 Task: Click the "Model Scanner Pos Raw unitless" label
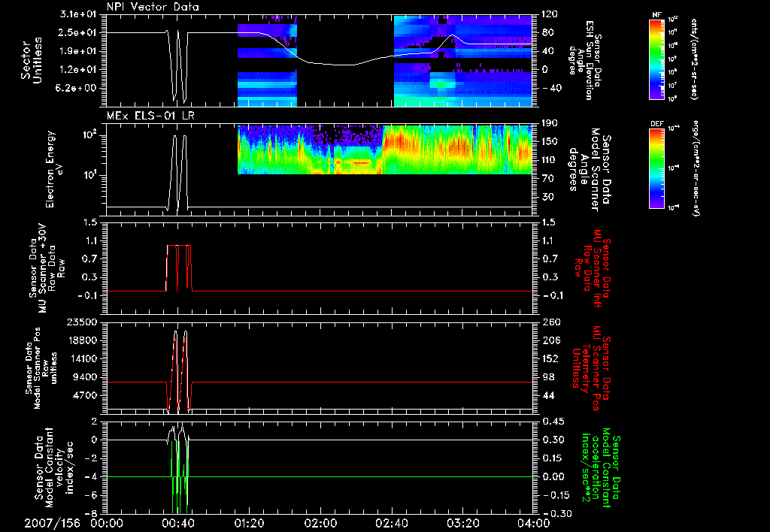tap(40, 368)
